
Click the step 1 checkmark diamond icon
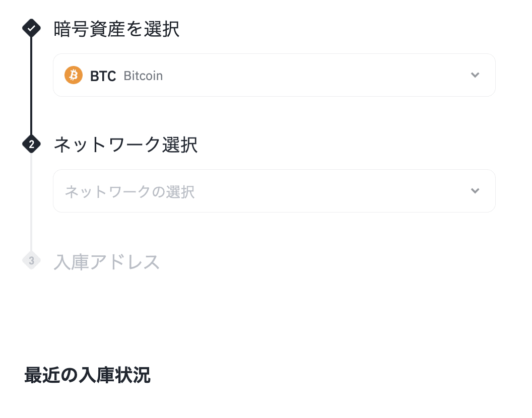pyautogui.click(x=31, y=29)
